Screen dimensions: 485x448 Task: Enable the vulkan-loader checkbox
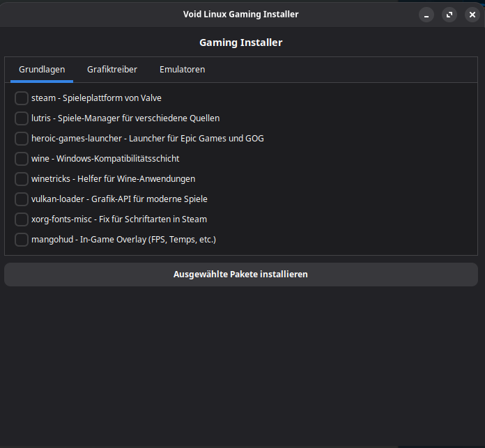tap(22, 199)
